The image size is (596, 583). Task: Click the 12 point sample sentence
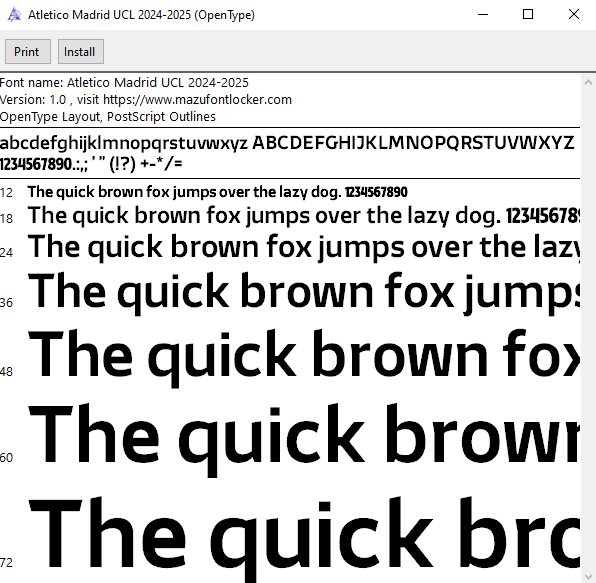coord(217,192)
